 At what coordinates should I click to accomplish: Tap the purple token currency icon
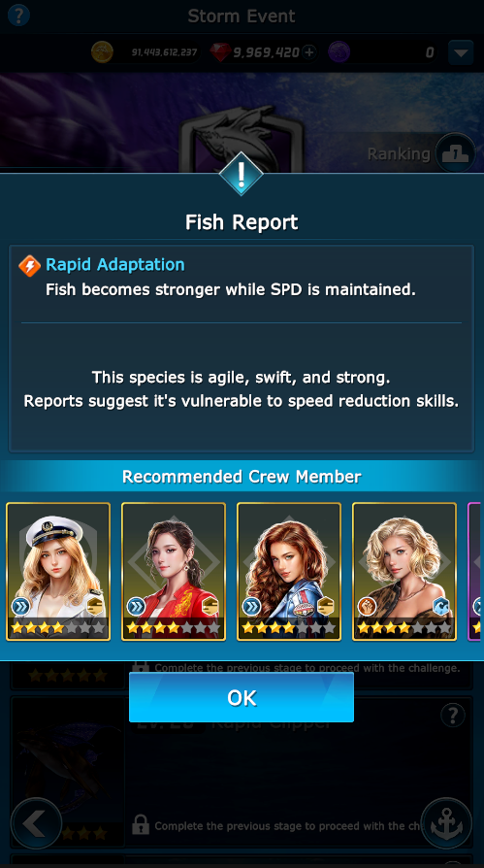[339, 52]
